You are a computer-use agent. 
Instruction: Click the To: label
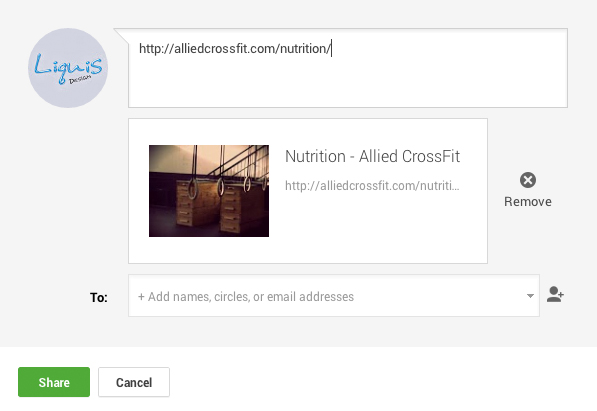tap(99, 297)
